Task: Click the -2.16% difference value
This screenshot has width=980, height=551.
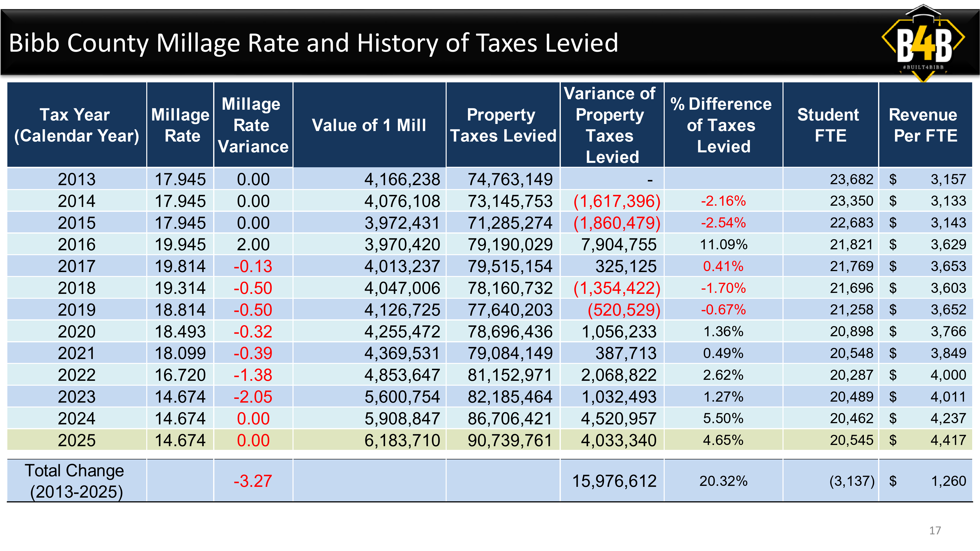Action: pyautogui.click(x=723, y=201)
